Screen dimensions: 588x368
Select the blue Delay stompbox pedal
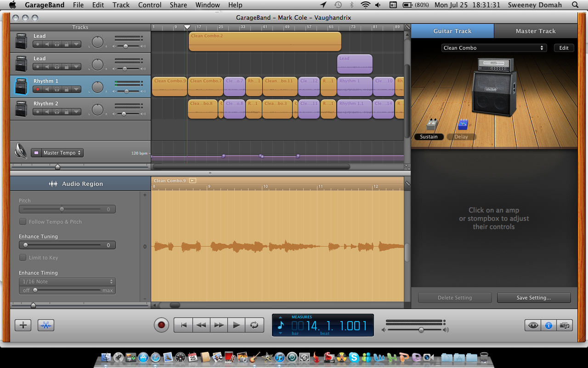(x=463, y=124)
